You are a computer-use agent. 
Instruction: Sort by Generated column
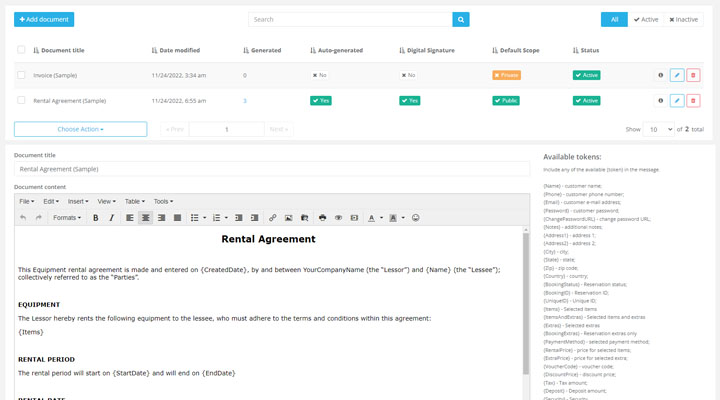click(x=262, y=50)
